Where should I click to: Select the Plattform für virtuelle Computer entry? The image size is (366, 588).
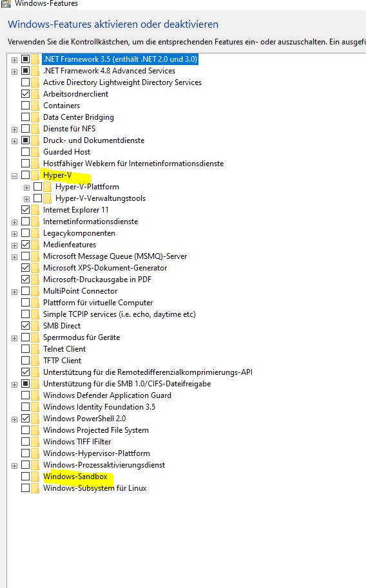click(x=98, y=303)
